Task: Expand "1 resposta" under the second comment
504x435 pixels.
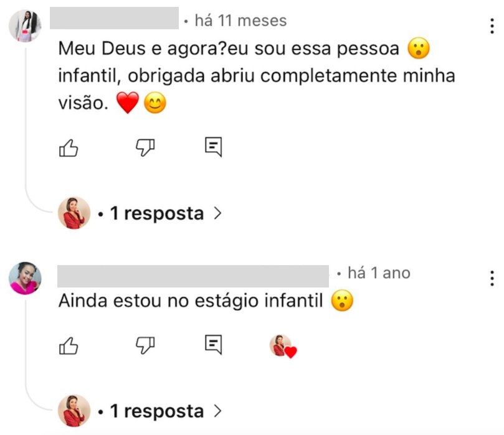Action: [157, 411]
